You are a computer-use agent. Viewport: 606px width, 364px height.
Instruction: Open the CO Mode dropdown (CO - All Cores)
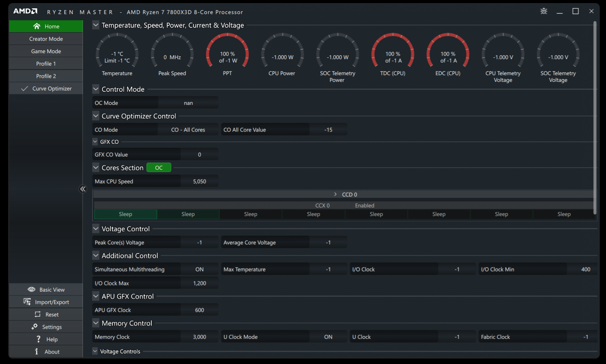click(188, 130)
